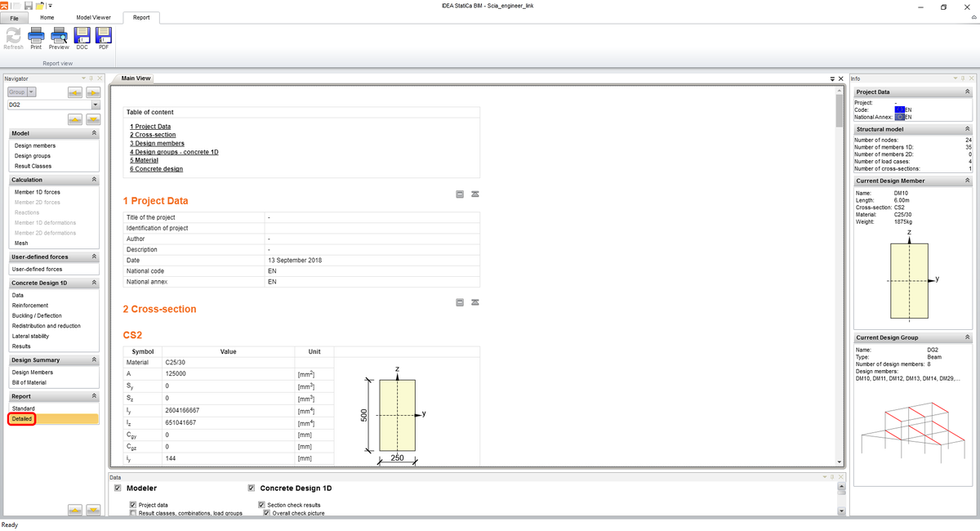Switch to the Model Viewer tab
980x531 pixels.
tap(94, 17)
